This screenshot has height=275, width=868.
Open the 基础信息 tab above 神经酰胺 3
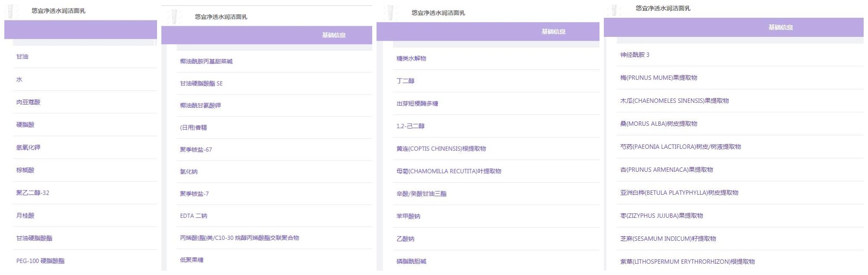click(780, 27)
